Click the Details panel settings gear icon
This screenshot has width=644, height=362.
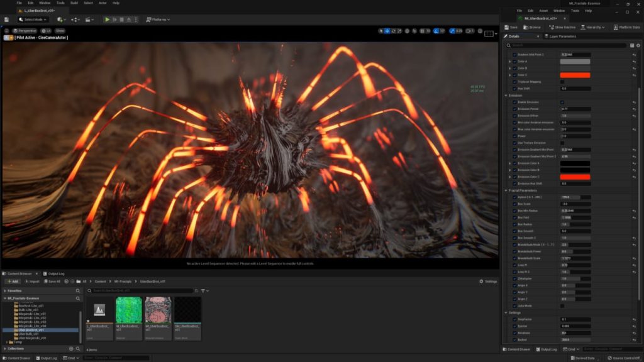pos(638,45)
